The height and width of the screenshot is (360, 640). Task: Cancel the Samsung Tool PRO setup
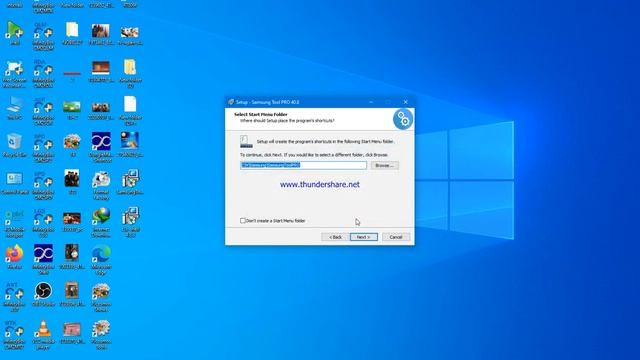pos(396,237)
